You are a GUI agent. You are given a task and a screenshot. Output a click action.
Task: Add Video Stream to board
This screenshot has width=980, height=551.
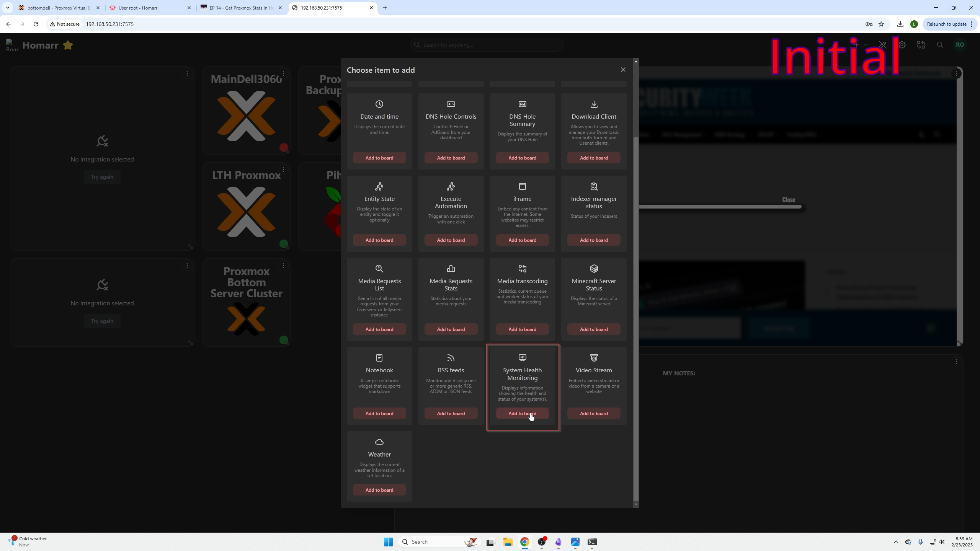point(594,413)
